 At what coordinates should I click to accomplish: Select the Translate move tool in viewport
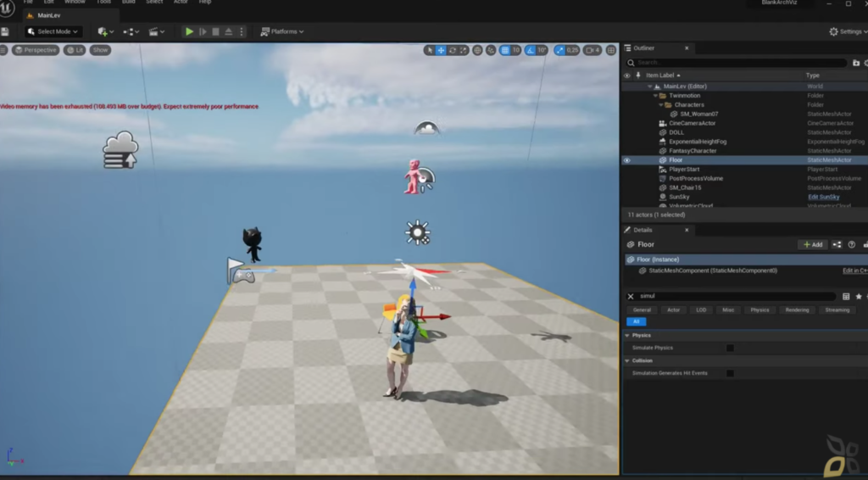click(x=441, y=50)
